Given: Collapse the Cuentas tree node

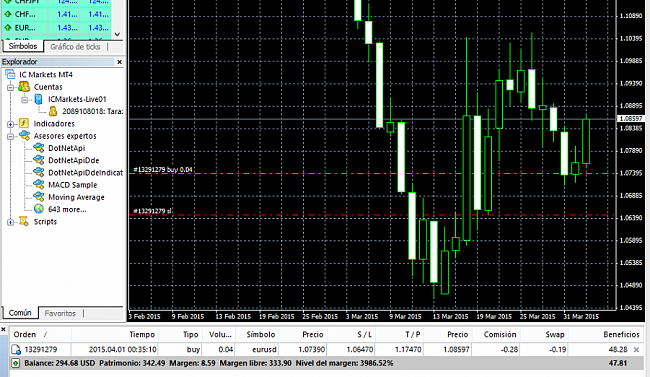Looking at the screenshot, I should (x=10, y=88).
